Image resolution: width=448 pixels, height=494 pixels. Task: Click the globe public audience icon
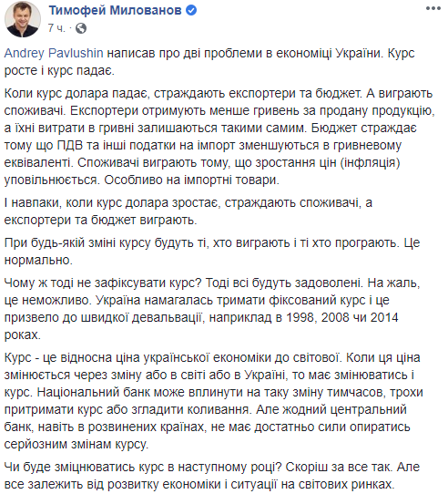[81, 28]
